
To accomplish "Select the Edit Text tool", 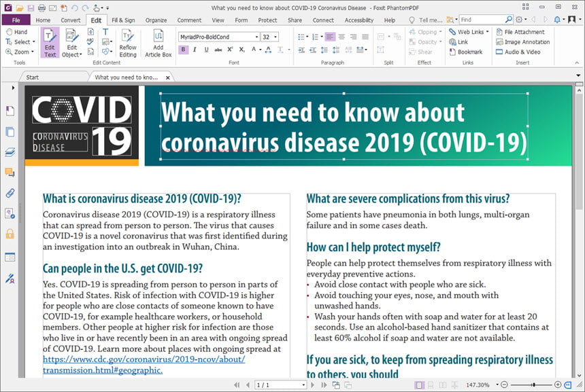I will [50, 43].
